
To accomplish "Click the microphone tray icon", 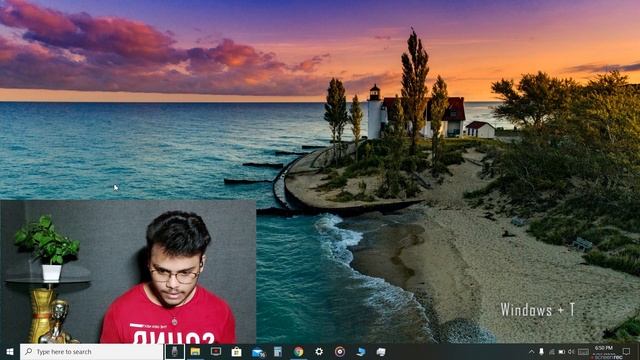I will (x=541, y=351).
